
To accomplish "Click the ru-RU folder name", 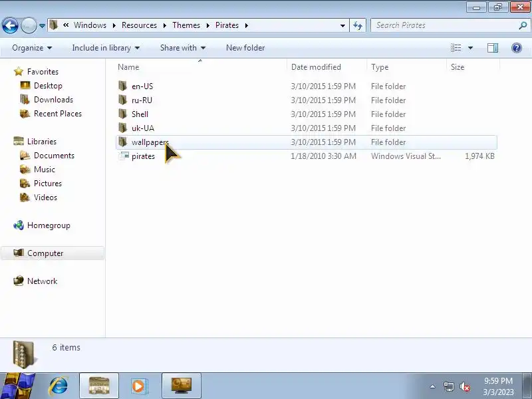I will coord(142,100).
